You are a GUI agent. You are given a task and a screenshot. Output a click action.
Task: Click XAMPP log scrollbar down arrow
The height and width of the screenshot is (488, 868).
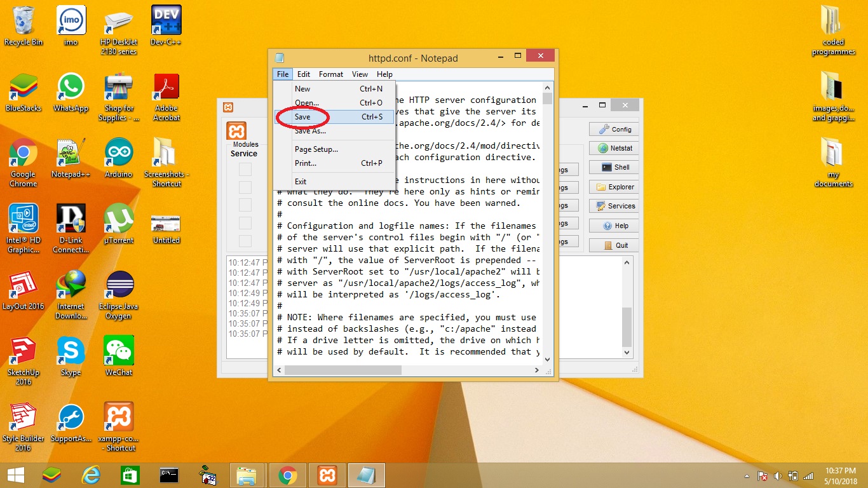(627, 352)
